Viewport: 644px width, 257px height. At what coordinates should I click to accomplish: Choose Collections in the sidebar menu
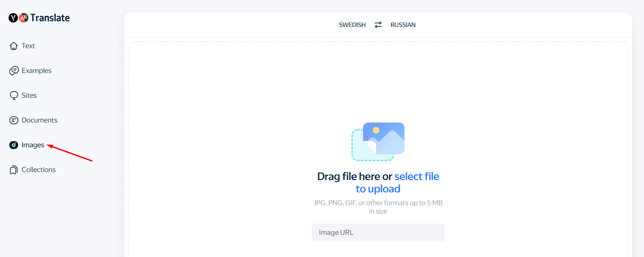(38, 169)
